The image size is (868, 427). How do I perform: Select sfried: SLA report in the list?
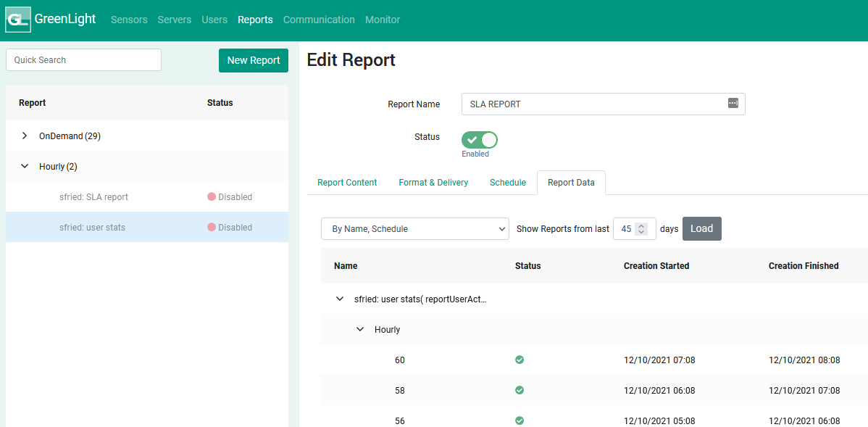point(93,196)
